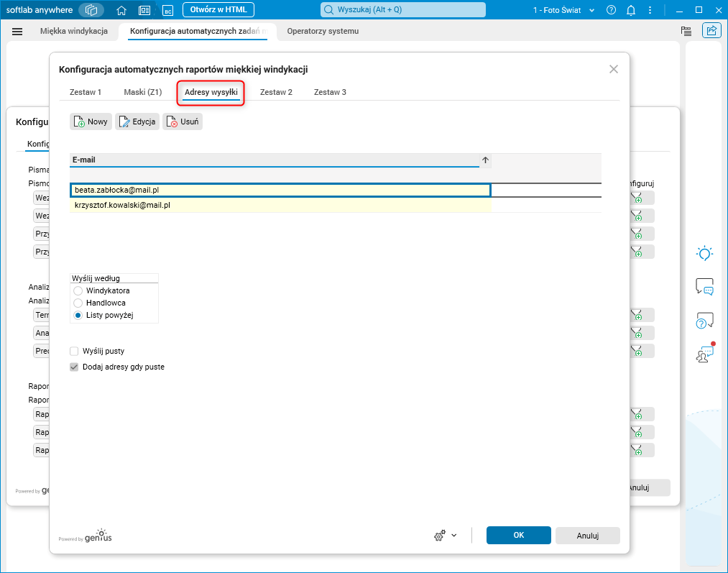The height and width of the screenshot is (573, 728).
Task: Switch to the Maski (Z1) tab
Action: pos(143,92)
